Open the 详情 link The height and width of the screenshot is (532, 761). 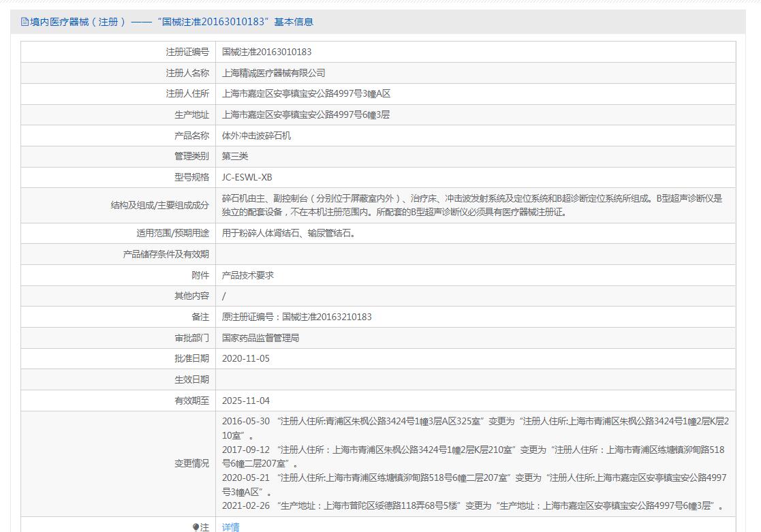pos(230,527)
